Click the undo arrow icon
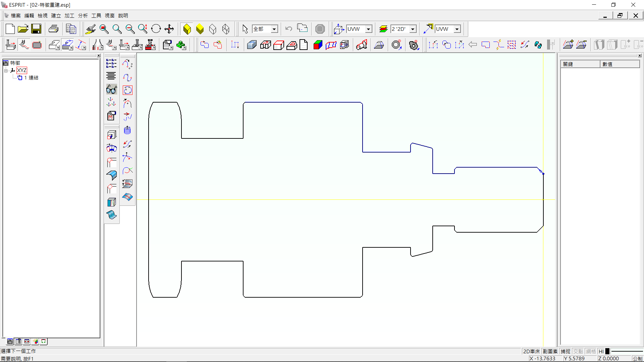 point(289,29)
